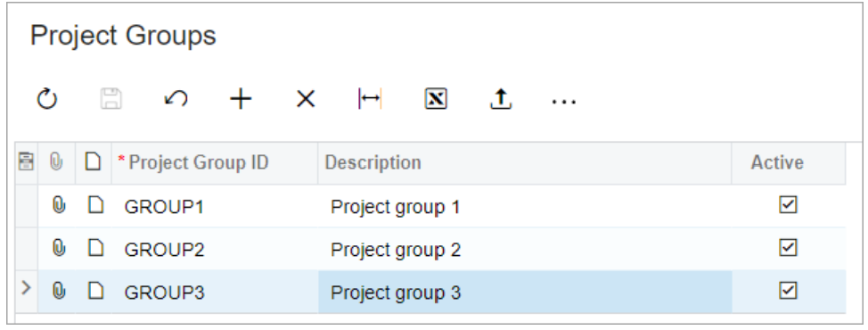Screen dimensions: 868x330
Task: Toggle Active checkbox for GROUP2
Action: coord(788,248)
